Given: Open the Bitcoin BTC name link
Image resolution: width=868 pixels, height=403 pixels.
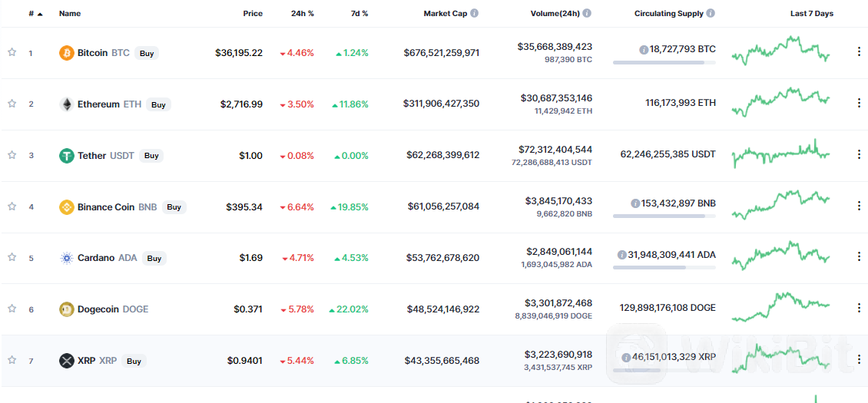Looking at the screenshot, I should [x=104, y=53].
